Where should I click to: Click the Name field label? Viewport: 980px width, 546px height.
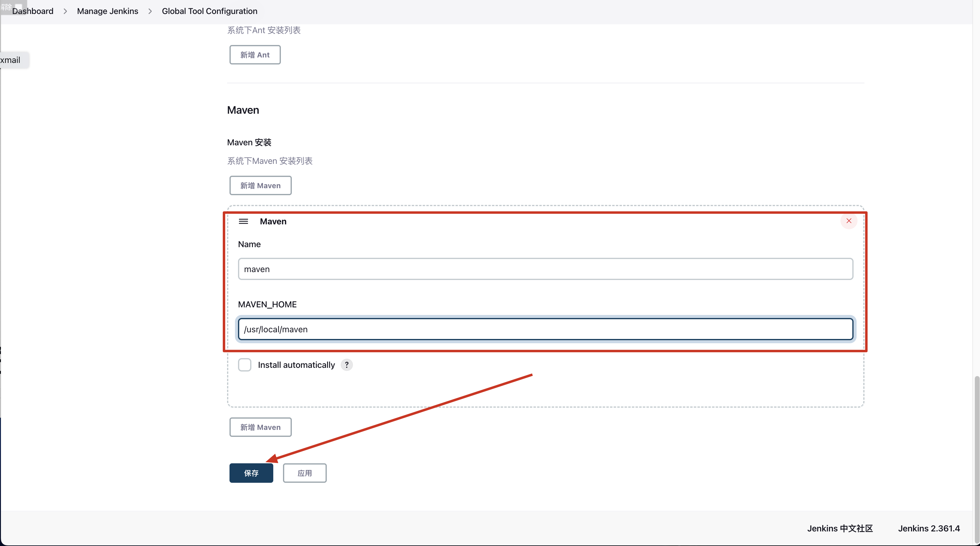click(x=249, y=244)
